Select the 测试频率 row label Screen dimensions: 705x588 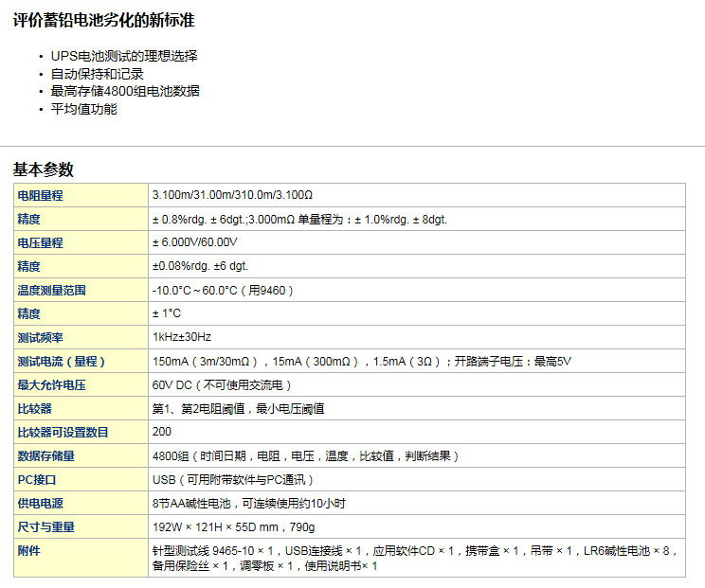[x=40, y=337]
